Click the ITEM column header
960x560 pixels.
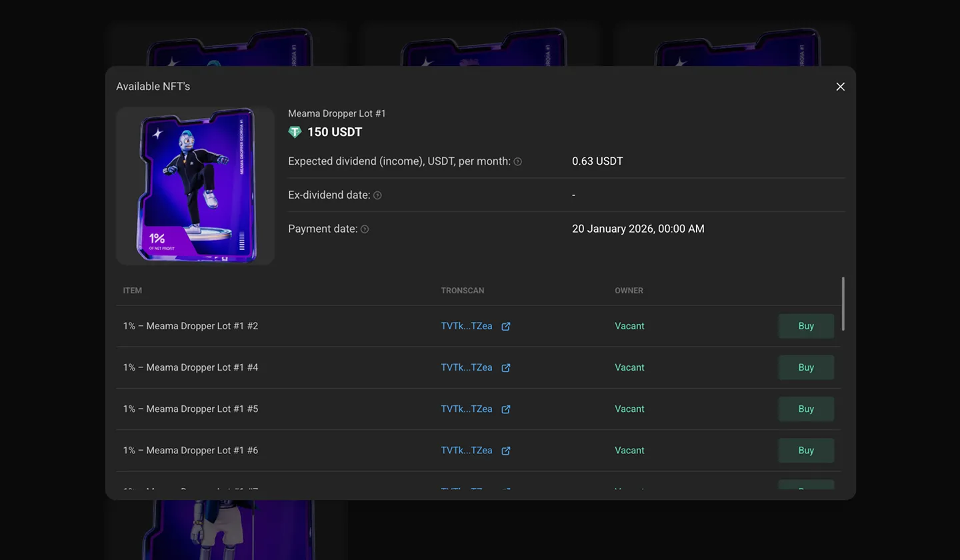point(133,291)
